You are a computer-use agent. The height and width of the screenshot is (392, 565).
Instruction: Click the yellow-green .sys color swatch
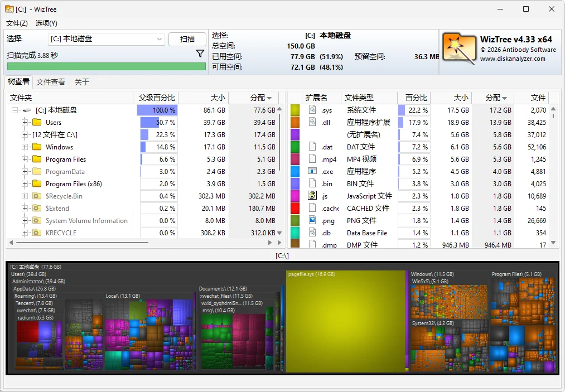[295, 110]
